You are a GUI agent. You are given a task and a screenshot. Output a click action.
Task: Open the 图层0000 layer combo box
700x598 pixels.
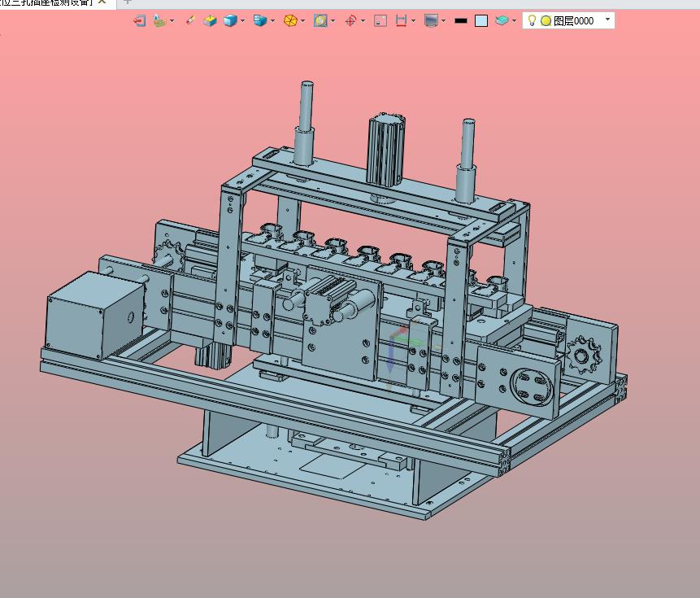[568, 20]
